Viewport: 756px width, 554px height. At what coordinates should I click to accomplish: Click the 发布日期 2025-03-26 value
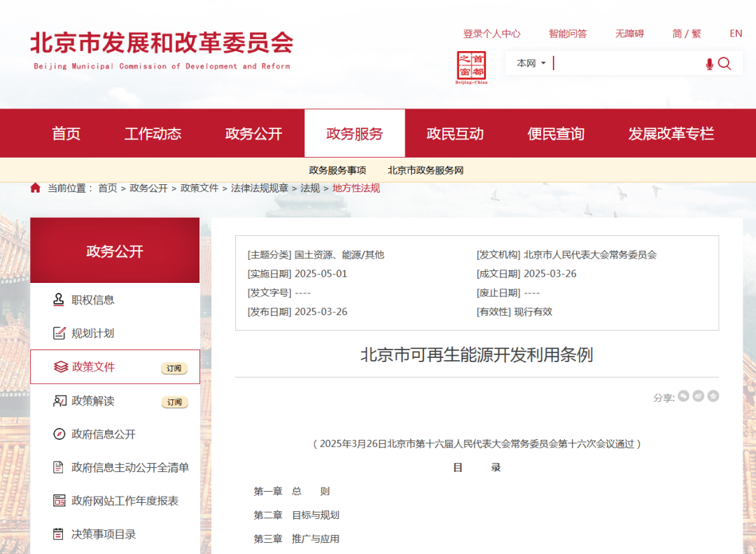(x=321, y=312)
